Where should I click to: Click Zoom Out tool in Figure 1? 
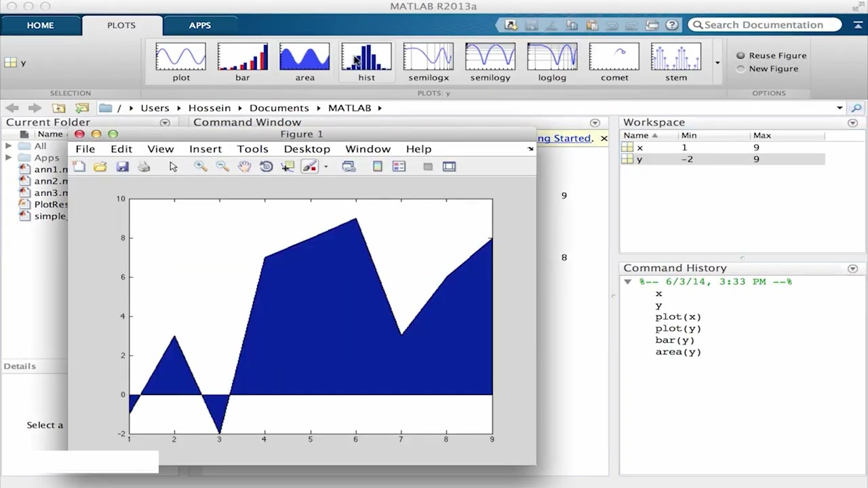point(222,166)
